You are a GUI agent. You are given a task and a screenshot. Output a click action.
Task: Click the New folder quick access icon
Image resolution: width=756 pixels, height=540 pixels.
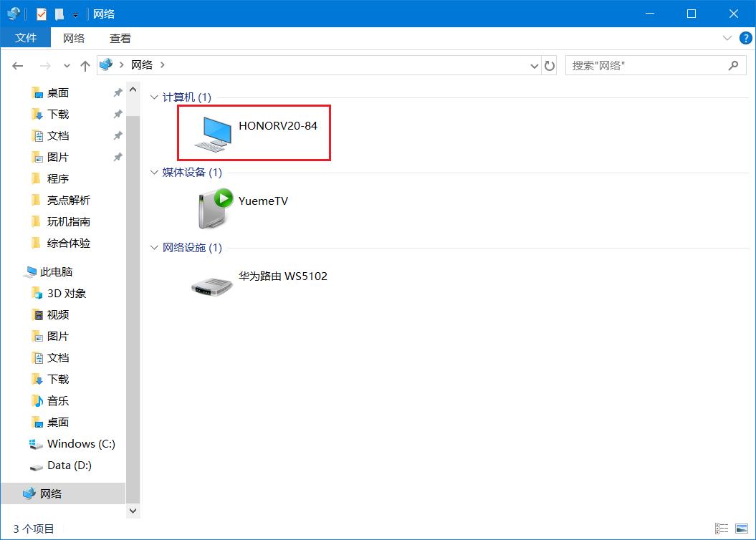(59, 14)
